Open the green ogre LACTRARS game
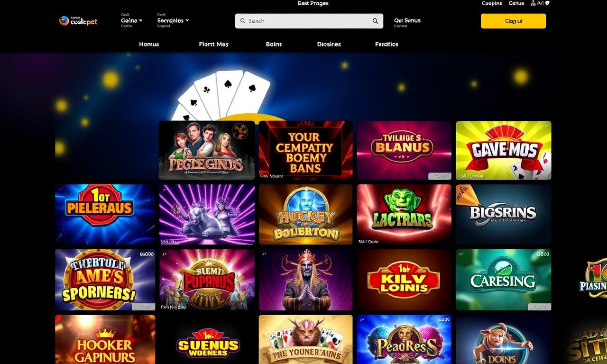Viewport: 607px width, 364px height. (404, 214)
